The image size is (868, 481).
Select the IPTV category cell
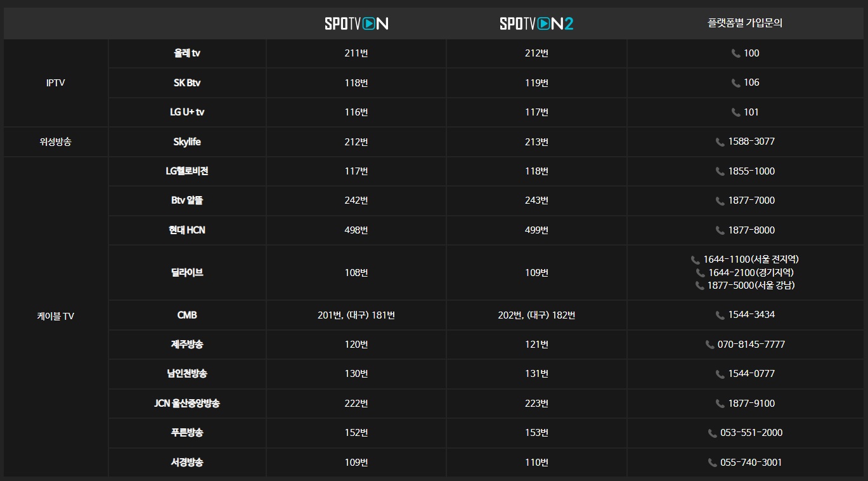[x=56, y=83]
